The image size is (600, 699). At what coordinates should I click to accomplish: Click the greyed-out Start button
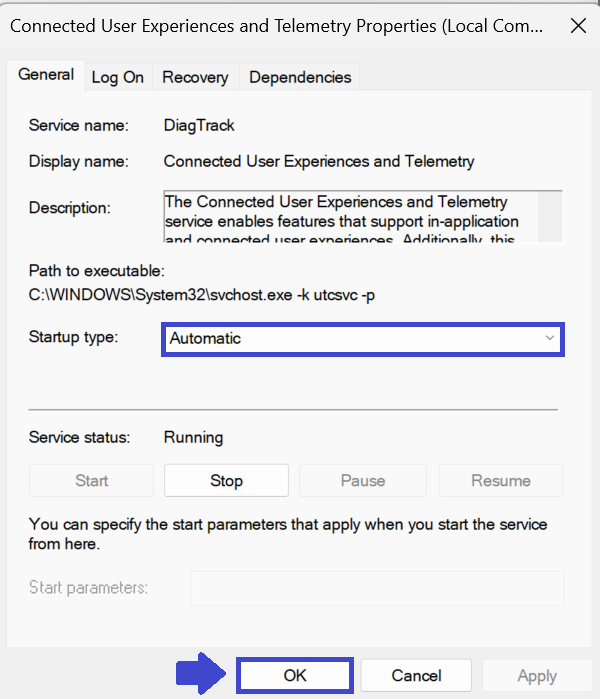point(92,481)
